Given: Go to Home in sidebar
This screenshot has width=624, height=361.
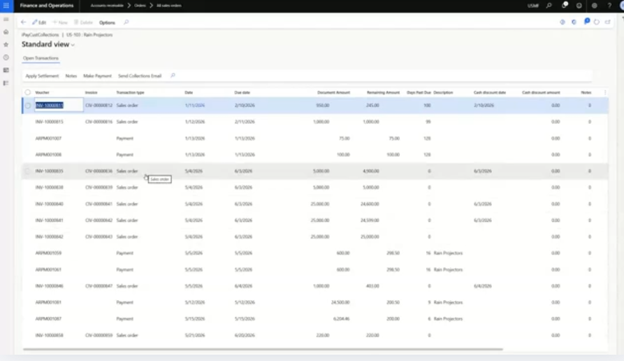Looking at the screenshot, I should click(x=6, y=32).
